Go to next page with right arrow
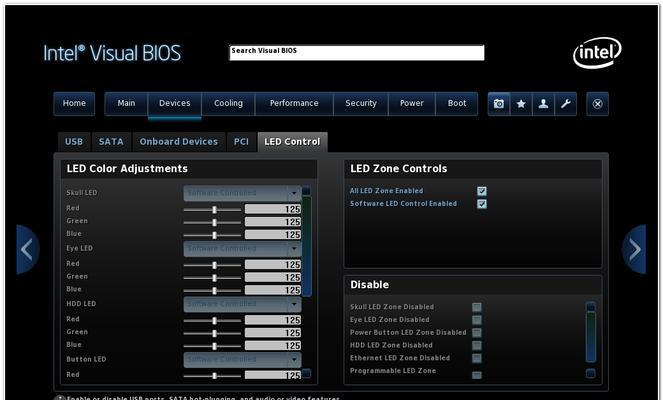Screen dimensions: 663x400 634,249
